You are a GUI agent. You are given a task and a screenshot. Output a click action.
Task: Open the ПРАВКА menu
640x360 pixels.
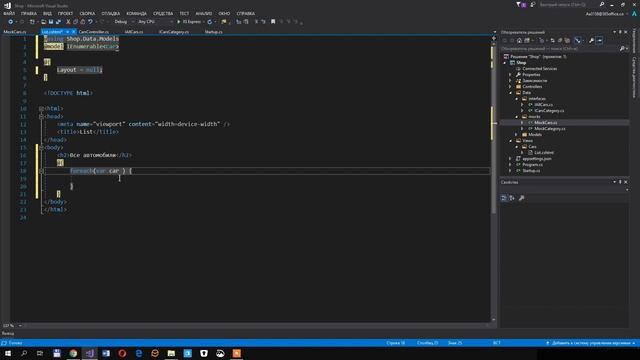click(x=29, y=13)
